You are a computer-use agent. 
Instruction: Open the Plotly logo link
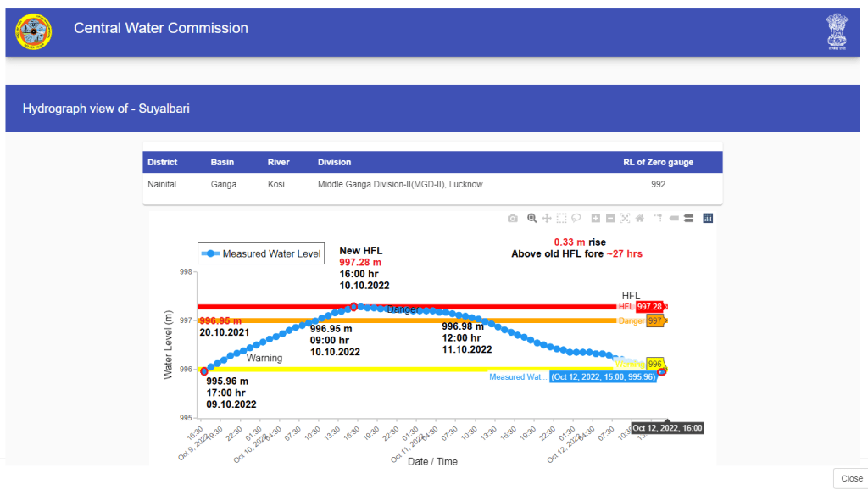point(708,219)
